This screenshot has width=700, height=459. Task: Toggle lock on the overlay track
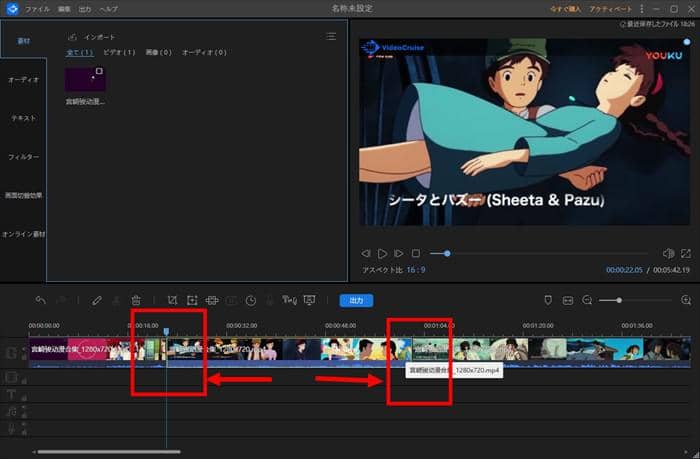point(24,380)
